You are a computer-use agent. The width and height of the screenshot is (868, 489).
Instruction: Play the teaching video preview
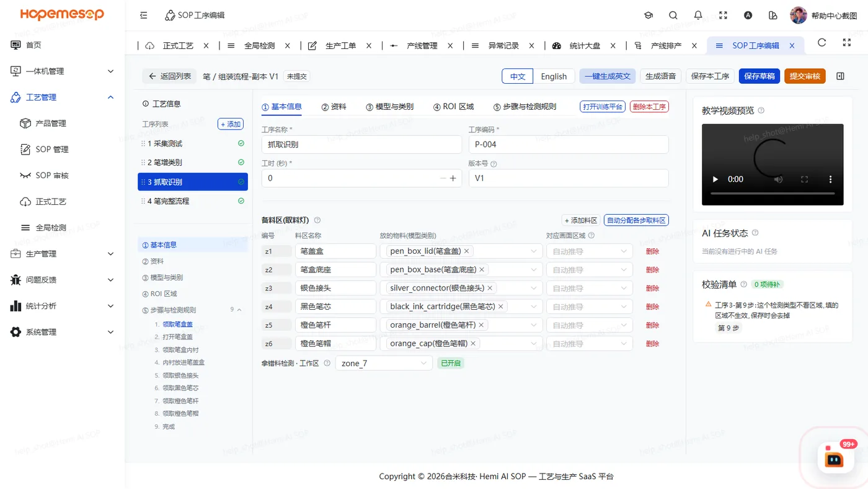tap(715, 179)
